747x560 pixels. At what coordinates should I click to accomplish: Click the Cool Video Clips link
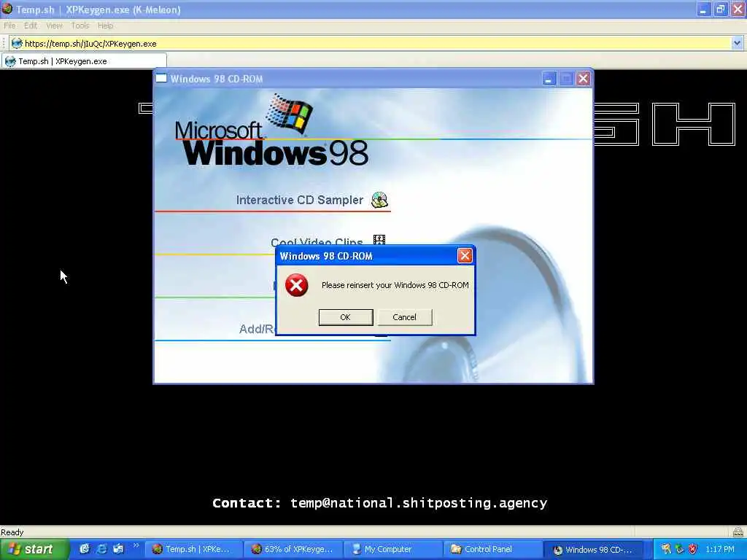click(317, 241)
